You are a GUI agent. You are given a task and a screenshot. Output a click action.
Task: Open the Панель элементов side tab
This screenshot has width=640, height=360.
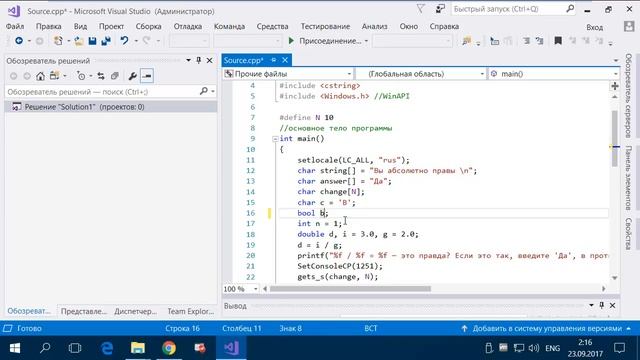[x=629, y=178]
